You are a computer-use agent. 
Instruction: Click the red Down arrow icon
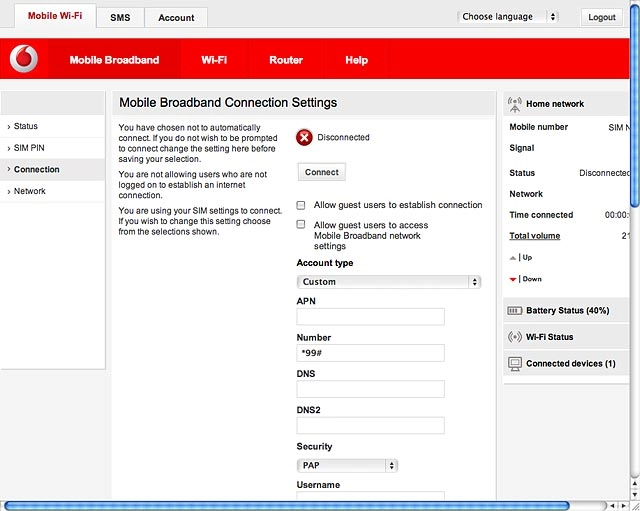[513, 279]
